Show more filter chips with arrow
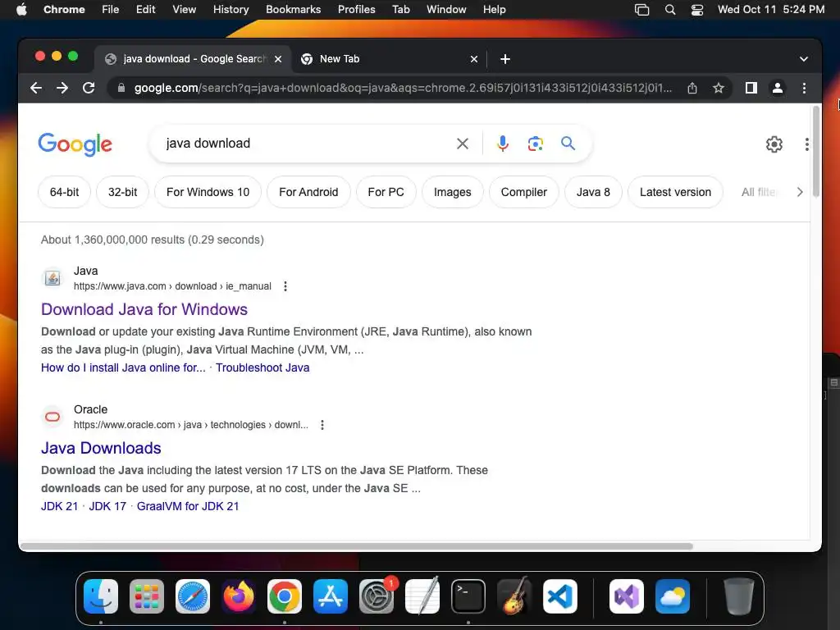This screenshot has height=630, width=840. tap(799, 192)
